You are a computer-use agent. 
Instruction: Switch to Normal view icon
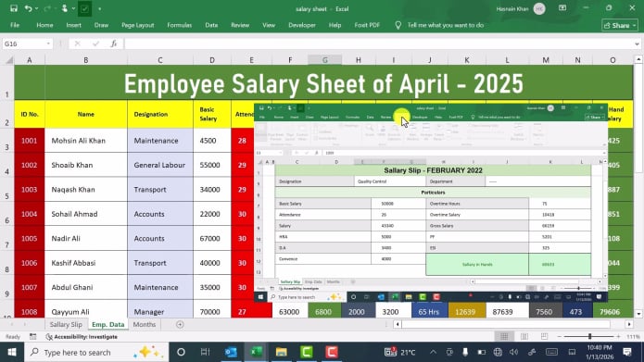504,337
